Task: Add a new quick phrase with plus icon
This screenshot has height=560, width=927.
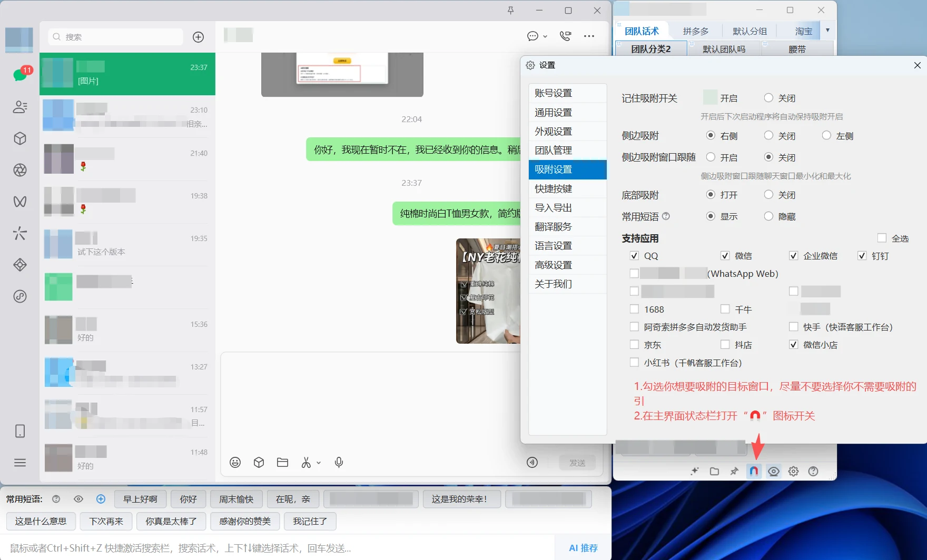Action: click(101, 499)
